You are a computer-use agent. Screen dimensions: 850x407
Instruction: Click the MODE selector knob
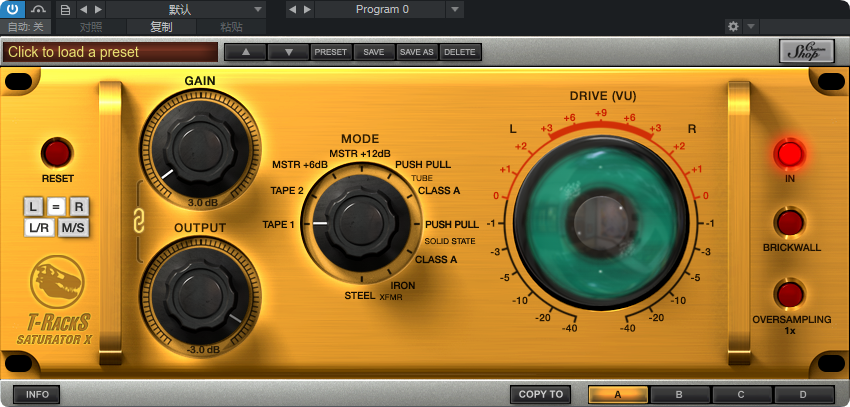362,224
